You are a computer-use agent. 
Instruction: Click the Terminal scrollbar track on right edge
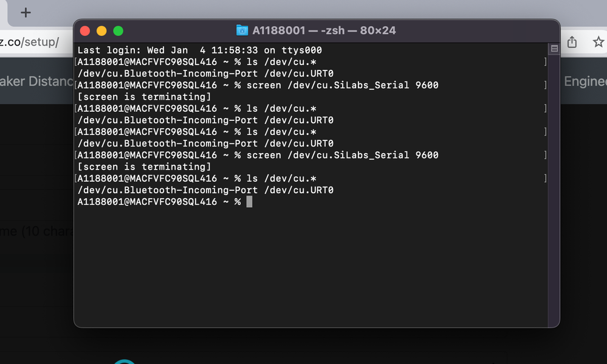click(x=554, y=182)
